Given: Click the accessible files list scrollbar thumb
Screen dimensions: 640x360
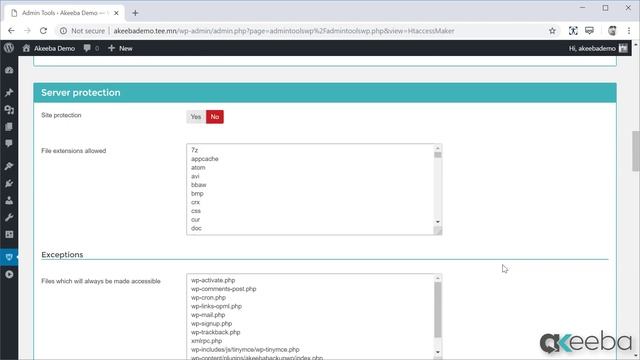Looking at the screenshot, I should point(438,310).
